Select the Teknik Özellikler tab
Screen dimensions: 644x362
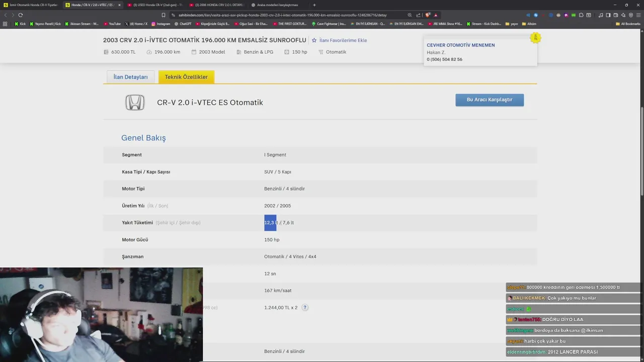(186, 77)
